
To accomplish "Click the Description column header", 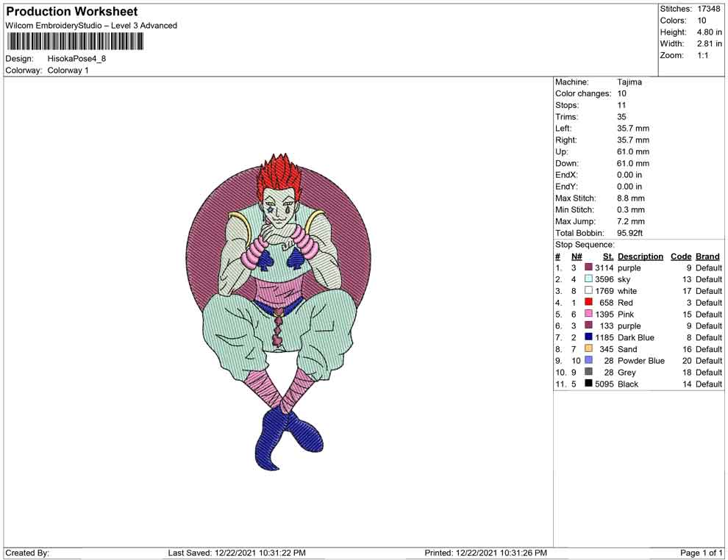I will (640, 256).
